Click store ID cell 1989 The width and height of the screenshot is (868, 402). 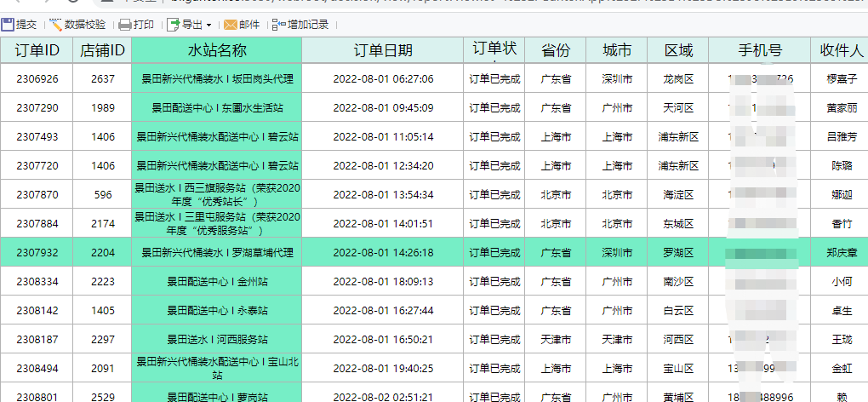click(102, 107)
